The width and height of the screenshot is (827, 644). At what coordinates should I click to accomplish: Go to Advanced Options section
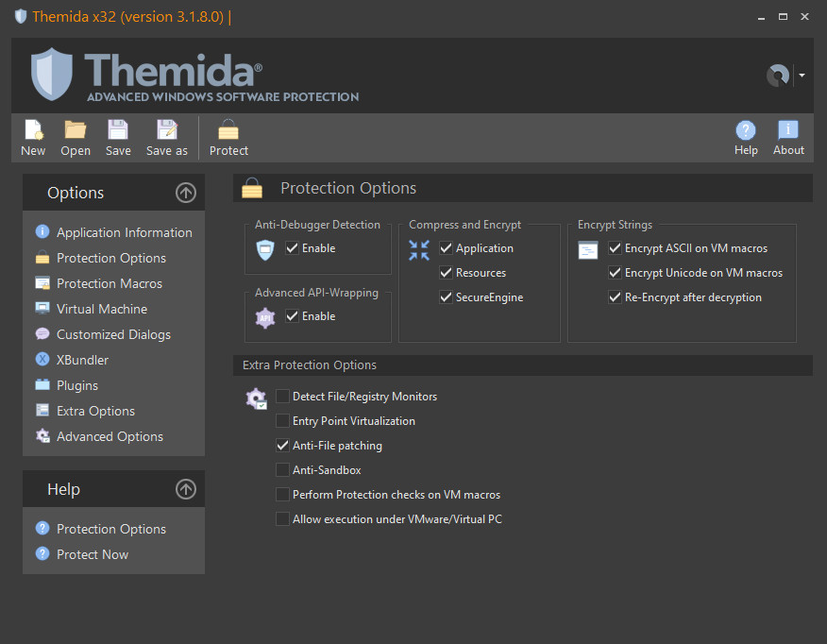click(110, 436)
